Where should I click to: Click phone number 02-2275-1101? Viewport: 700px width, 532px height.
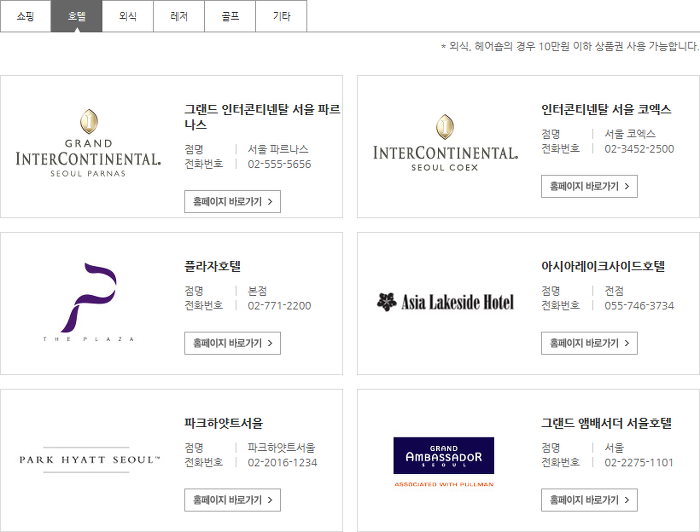[639, 463]
